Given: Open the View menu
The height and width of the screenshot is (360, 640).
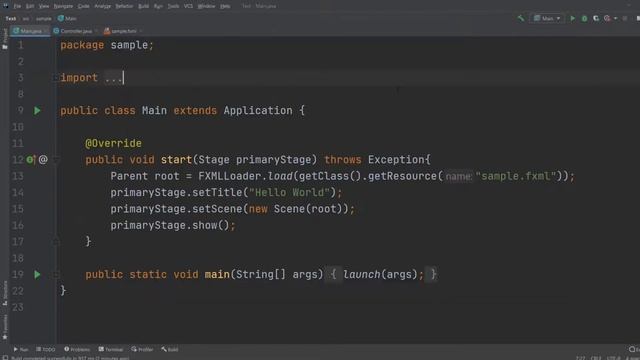Looking at the screenshot, I should pos(44,6).
